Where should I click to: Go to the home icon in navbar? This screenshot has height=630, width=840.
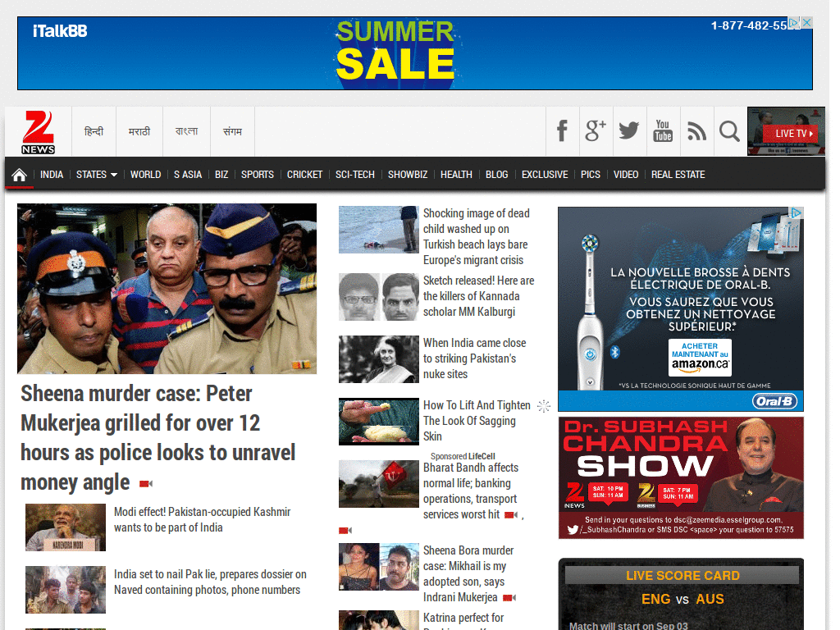pos(20,175)
